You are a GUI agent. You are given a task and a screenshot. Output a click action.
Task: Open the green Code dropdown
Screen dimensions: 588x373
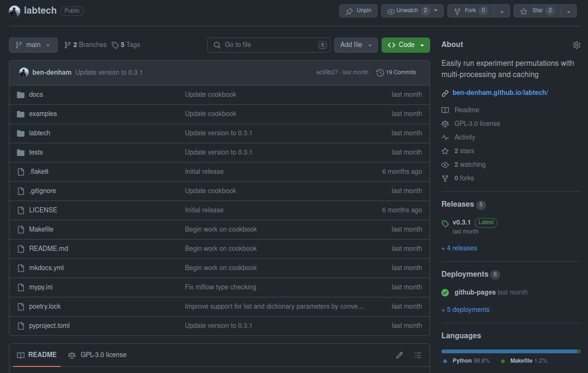click(x=406, y=45)
